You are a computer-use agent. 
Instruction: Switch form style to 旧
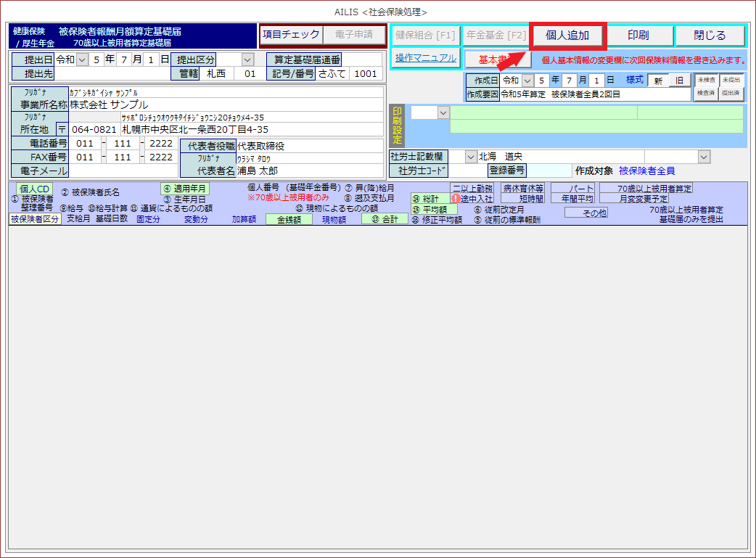(x=680, y=81)
